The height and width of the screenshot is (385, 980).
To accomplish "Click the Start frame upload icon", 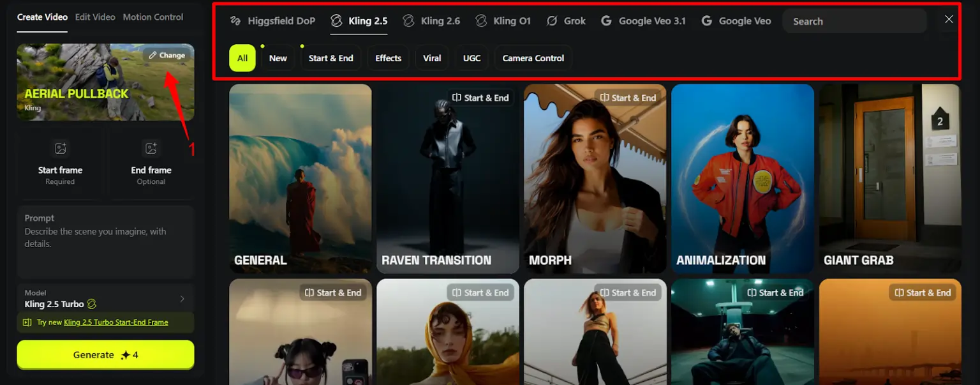I will tap(61, 149).
